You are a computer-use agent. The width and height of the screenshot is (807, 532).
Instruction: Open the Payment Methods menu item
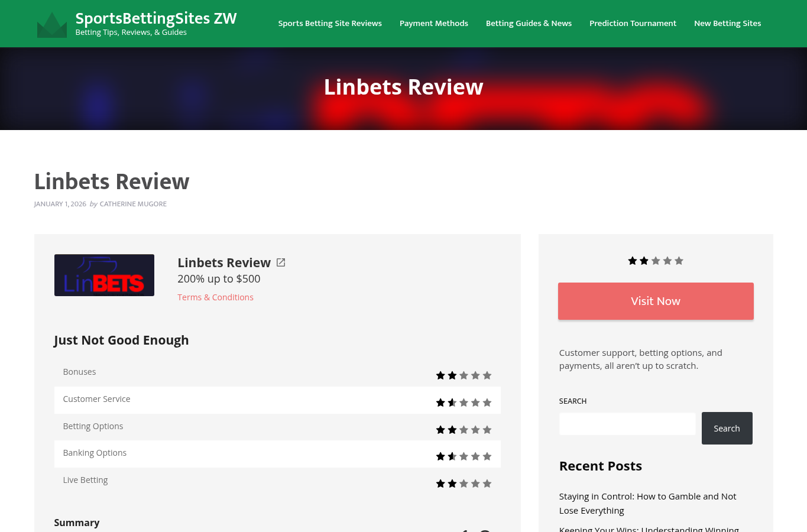[x=434, y=23]
